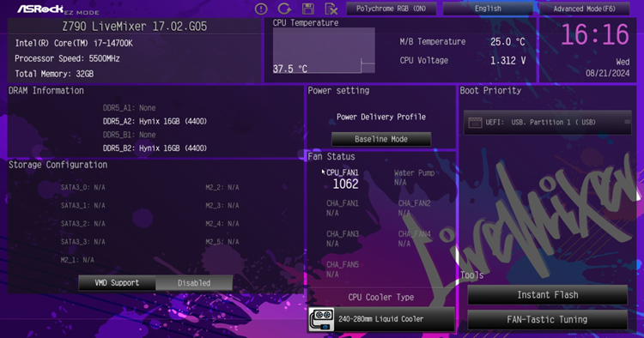
Task: Toggle Polychrome RGB (ON) button
Action: 391,9
